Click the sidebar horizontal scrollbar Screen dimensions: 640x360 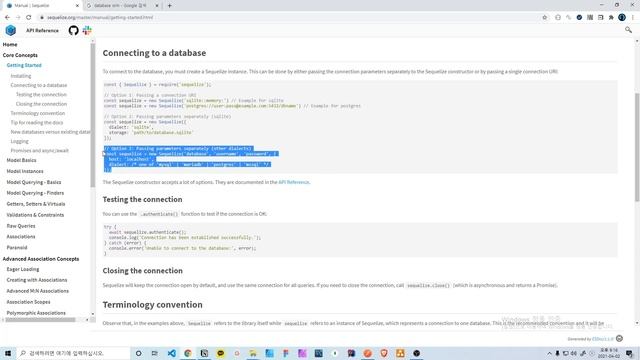tap(40, 320)
